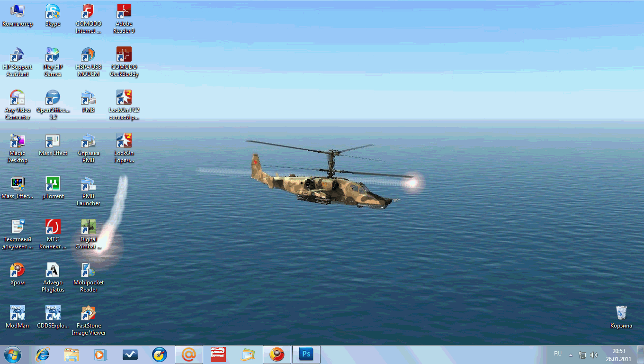Select the HSPA USB MODEM shortcut
This screenshot has height=364, width=644.
(x=89, y=62)
